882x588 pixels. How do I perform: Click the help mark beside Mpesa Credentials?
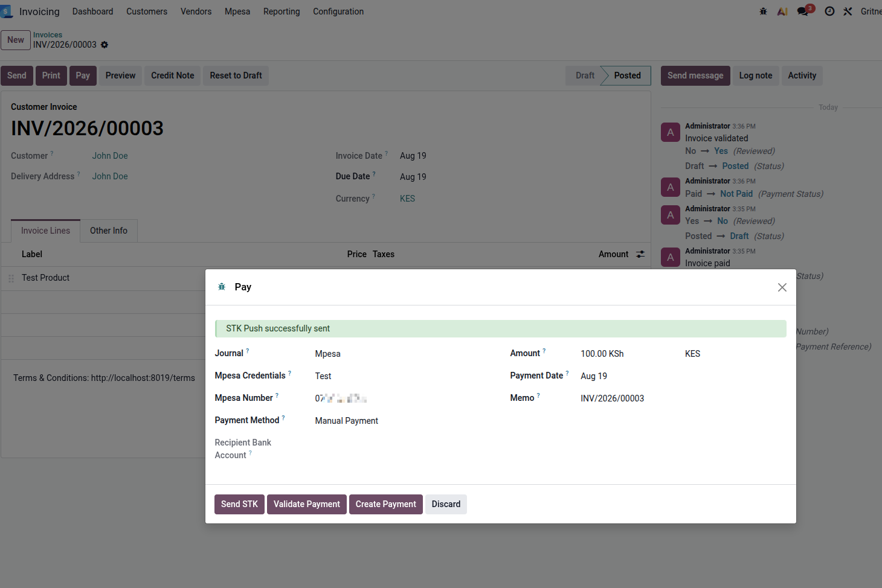click(x=289, y=373)
